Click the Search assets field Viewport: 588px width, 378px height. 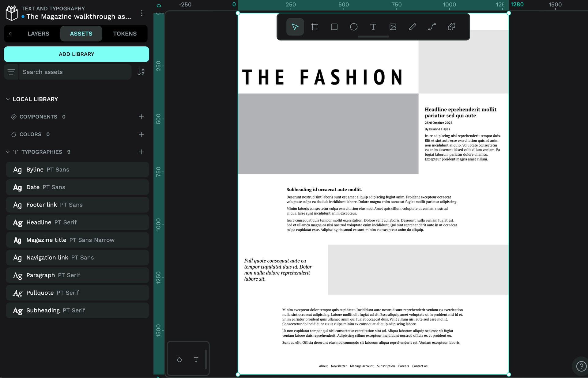click(75, 72)
